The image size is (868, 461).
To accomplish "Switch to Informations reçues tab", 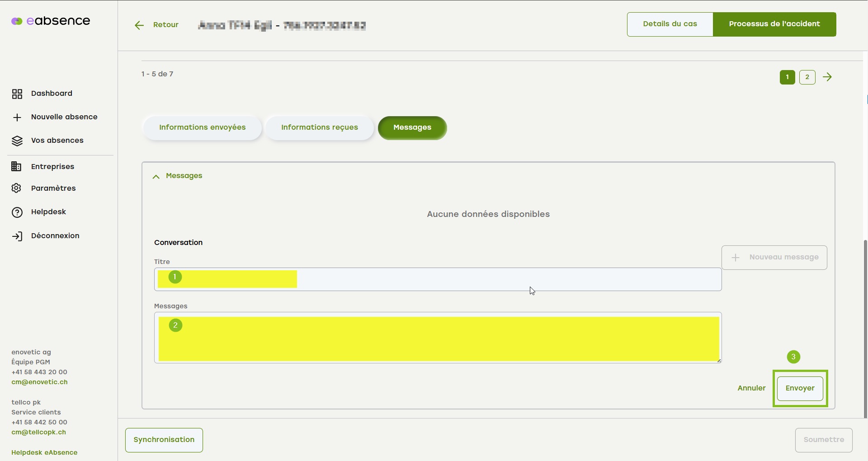I will point(319,128).
